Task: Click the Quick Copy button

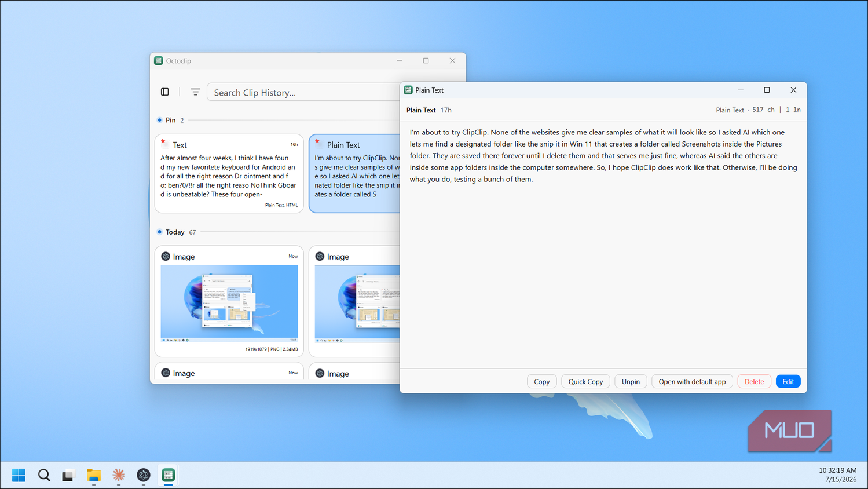Action: (x=585, y=381)
